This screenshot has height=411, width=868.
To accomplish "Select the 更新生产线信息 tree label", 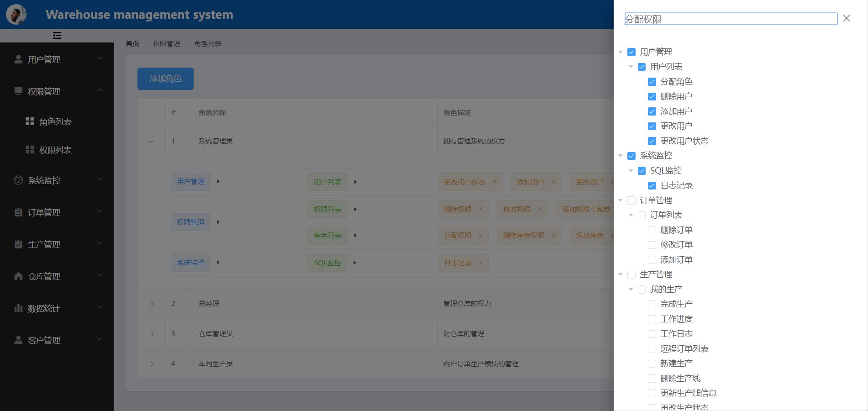I will click(x=688, y=393).
